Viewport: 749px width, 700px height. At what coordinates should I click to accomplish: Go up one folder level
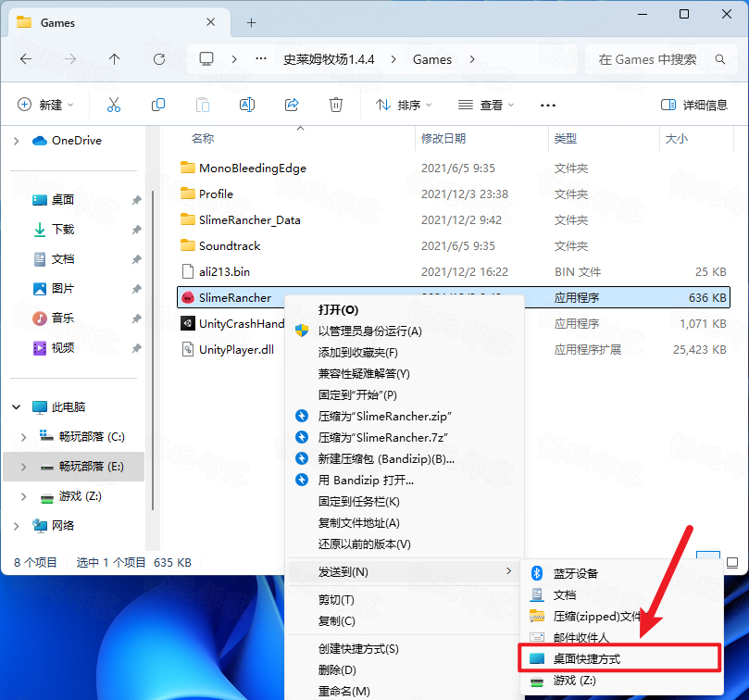click(114, 59)
